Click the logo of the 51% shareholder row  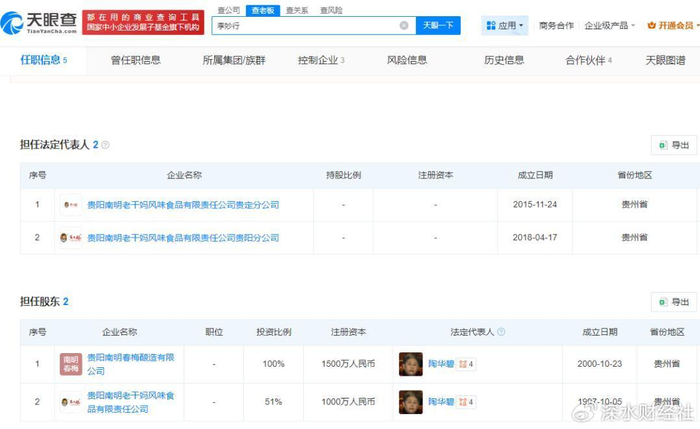(x=71, y=402)
